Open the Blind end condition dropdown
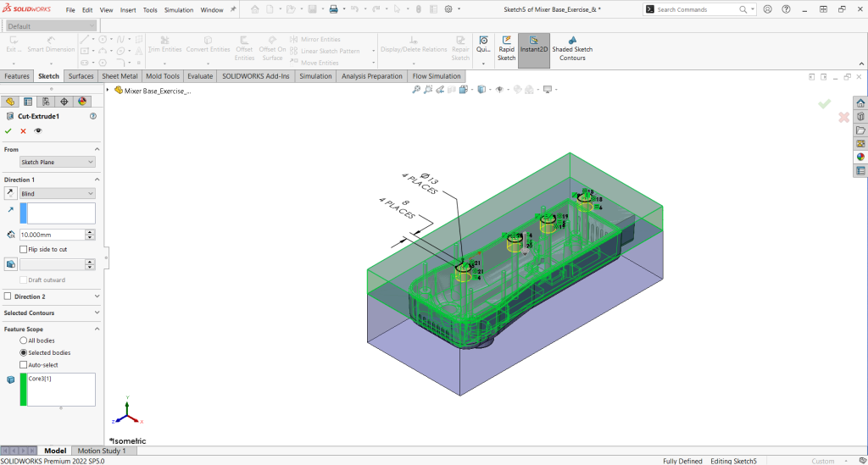 (x=57, y=194)
